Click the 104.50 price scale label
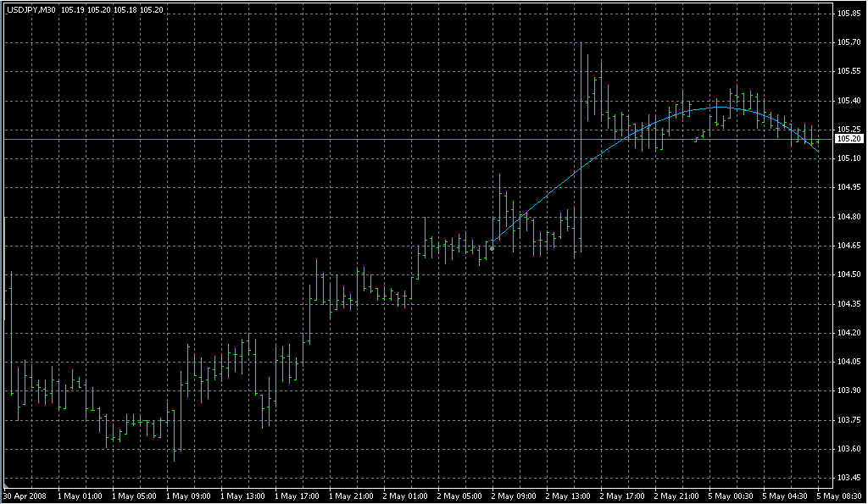Screen dimensions: 868x504 tap(849, 274)
